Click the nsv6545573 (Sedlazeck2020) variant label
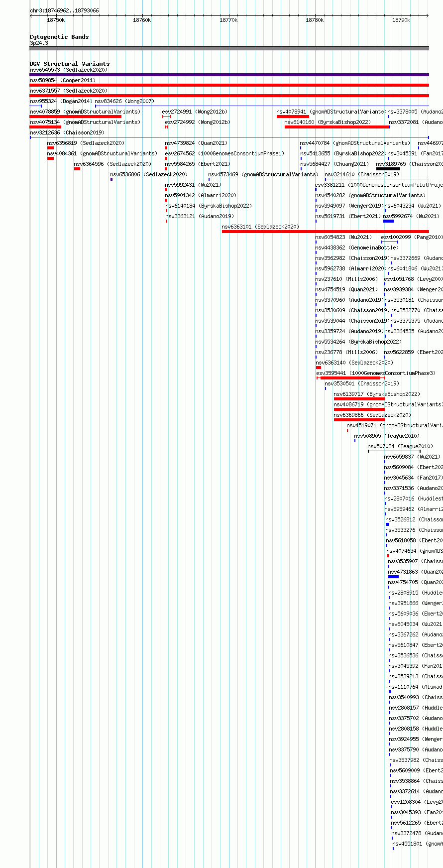The width and height of the screenshot is (443, 868). [x=69, y=70]
